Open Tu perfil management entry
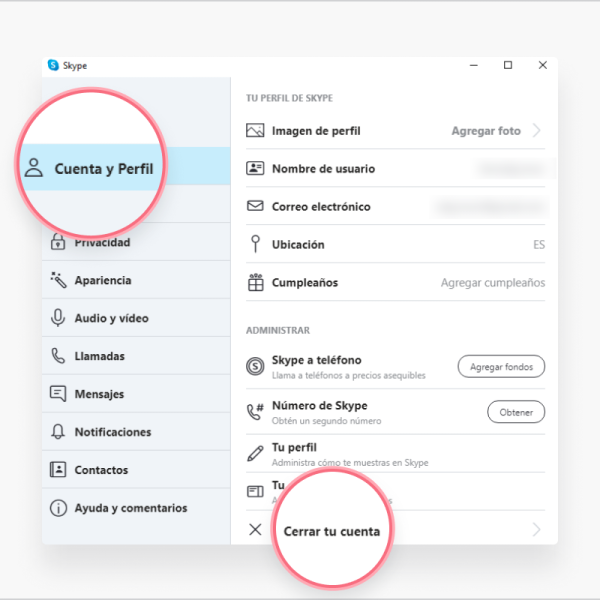 click(395, 454)
